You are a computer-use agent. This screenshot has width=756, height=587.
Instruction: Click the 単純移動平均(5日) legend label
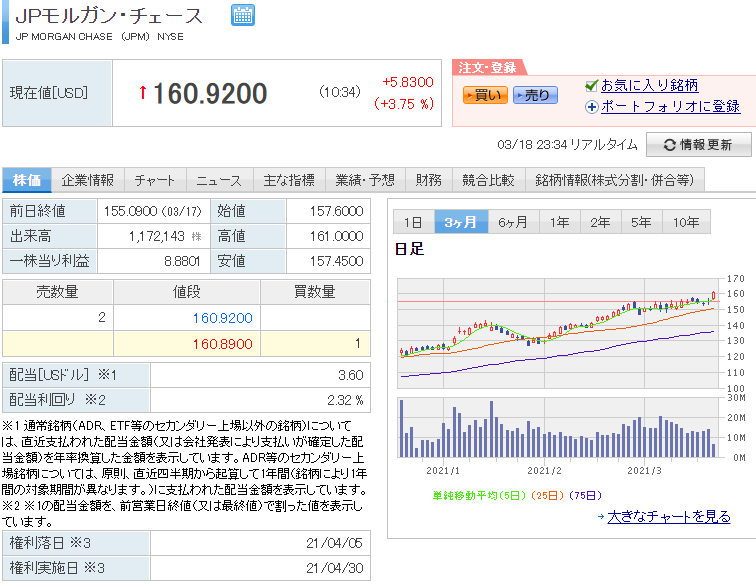pyautogui.click(x=479, y=495)
